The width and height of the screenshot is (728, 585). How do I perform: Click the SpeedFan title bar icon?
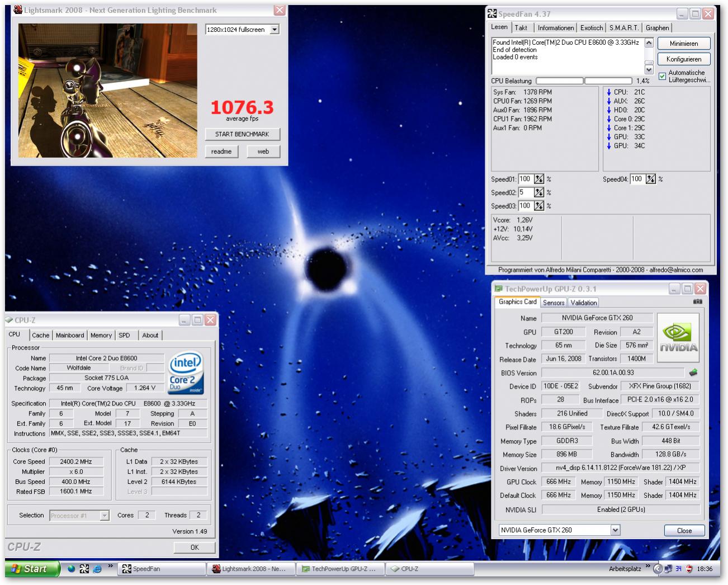click(x=492, y=13)
